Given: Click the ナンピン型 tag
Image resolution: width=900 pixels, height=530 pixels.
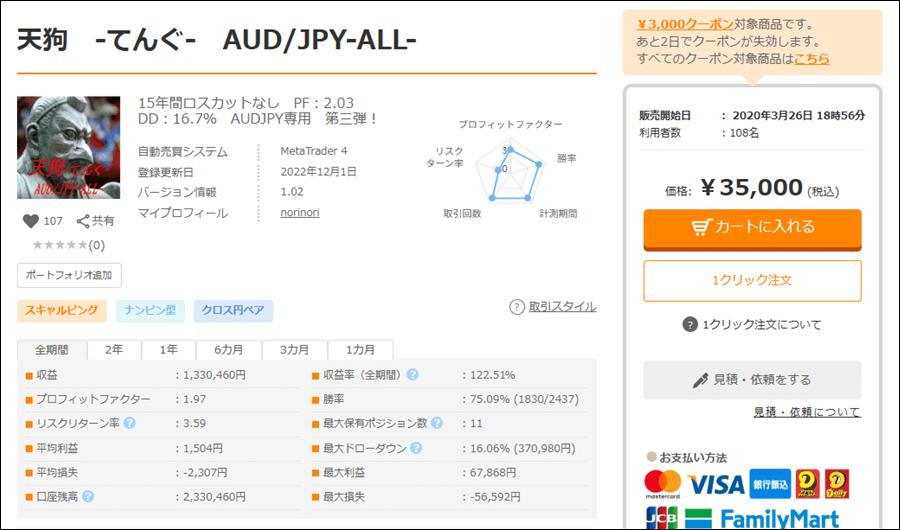Looking at the screenshot, I should click(x=150, y=311).
